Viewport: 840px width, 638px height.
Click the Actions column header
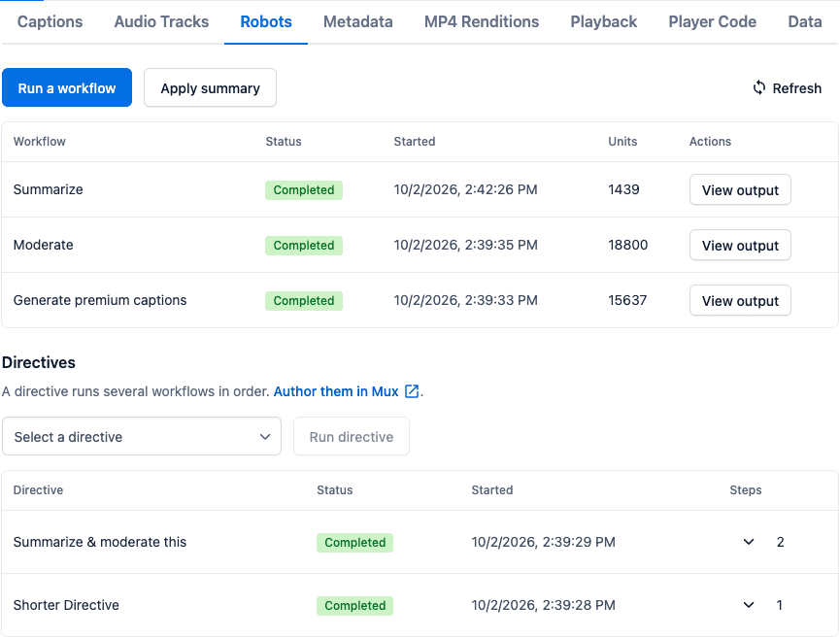point(710,142)
